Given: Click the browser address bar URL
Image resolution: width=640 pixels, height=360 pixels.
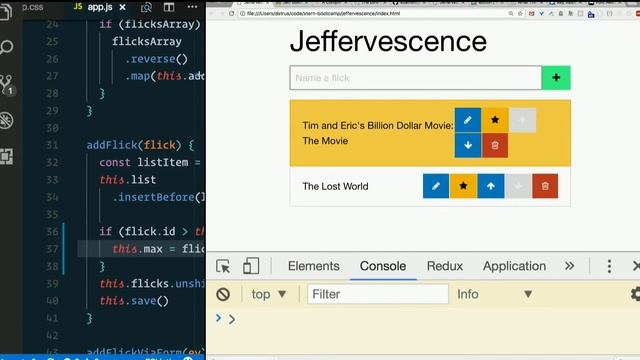Looking at the screenshot, I should pyautogui.click(x=323, y=13).
